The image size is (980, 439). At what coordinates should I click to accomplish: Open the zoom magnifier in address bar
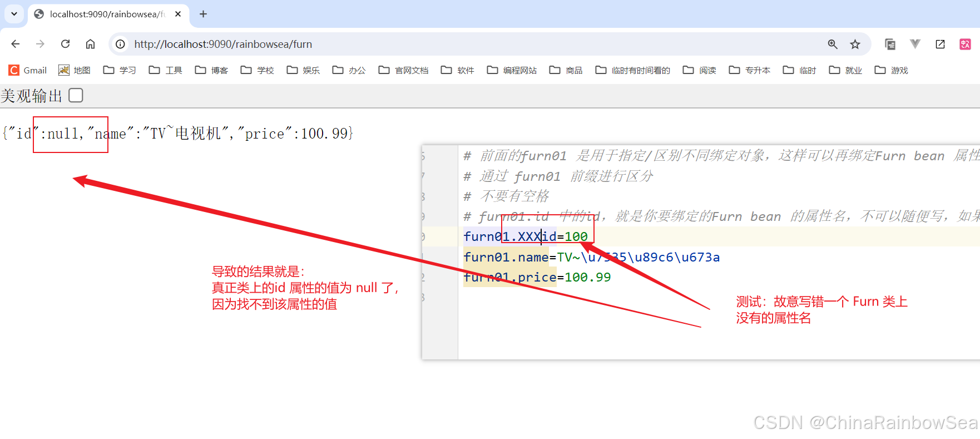pyautogui.click(x=833, y=44)
